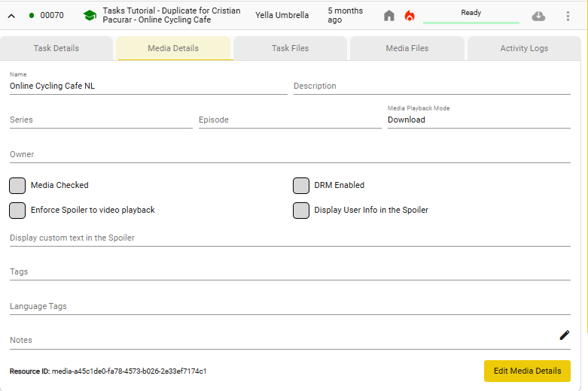Click the Series input field
The image size is (588, 391).
[x=101, y=120]
